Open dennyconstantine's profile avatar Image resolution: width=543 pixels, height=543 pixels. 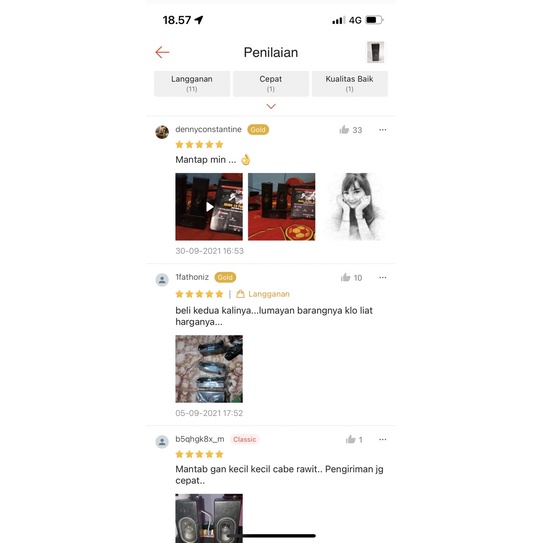tap(162, 132)
